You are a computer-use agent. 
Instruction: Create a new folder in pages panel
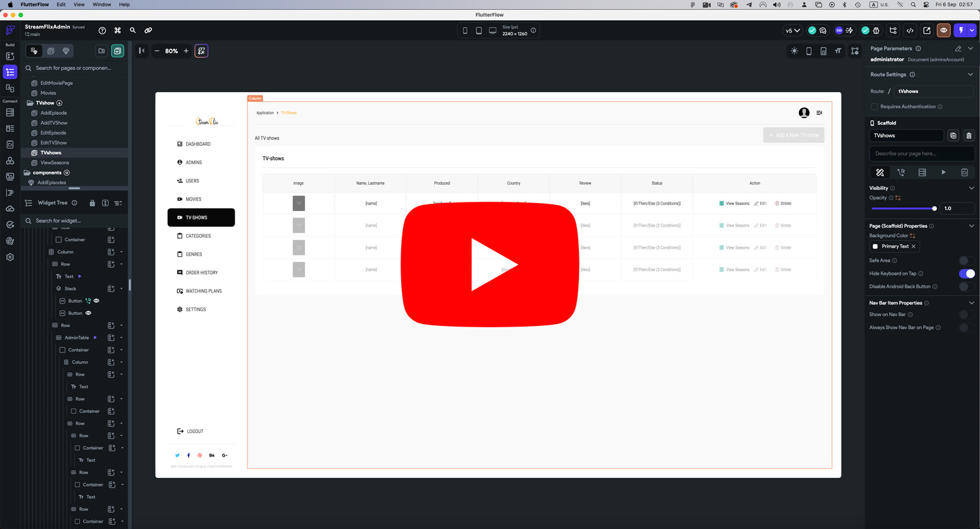click(x=101, y=51)
